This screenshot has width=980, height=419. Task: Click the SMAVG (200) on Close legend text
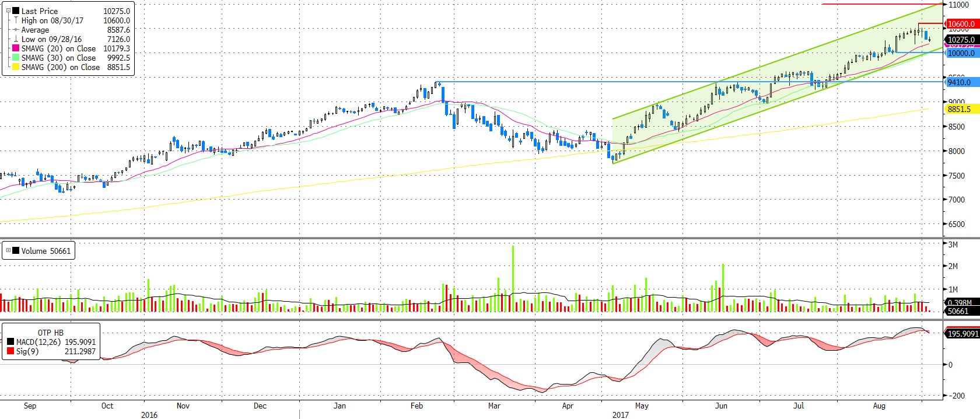[60, 67]
